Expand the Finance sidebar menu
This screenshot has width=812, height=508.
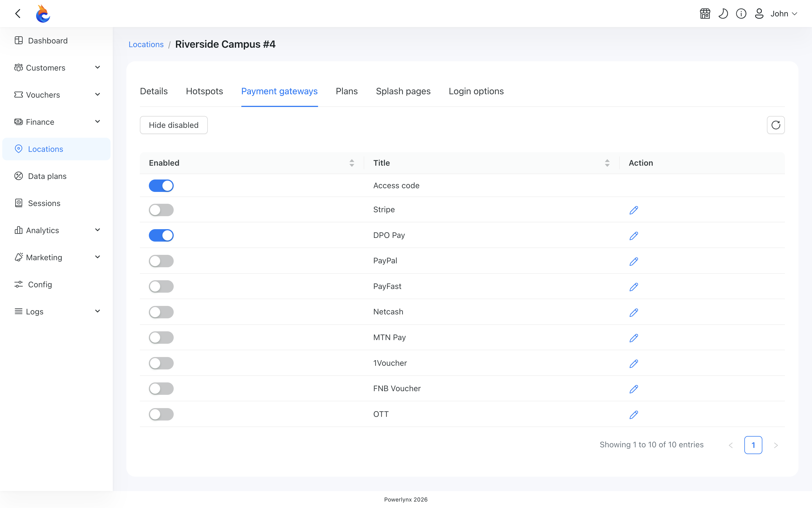click(x=56, y=122)
